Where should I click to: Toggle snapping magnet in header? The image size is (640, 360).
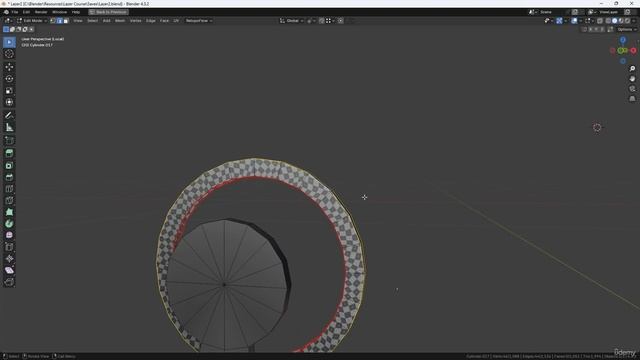[x=322, y=20]
